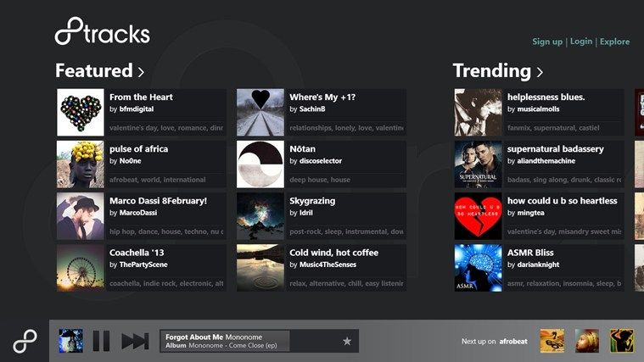Select the Where's My +1? title
The image size is (644, 362).
tap(322, 97)
